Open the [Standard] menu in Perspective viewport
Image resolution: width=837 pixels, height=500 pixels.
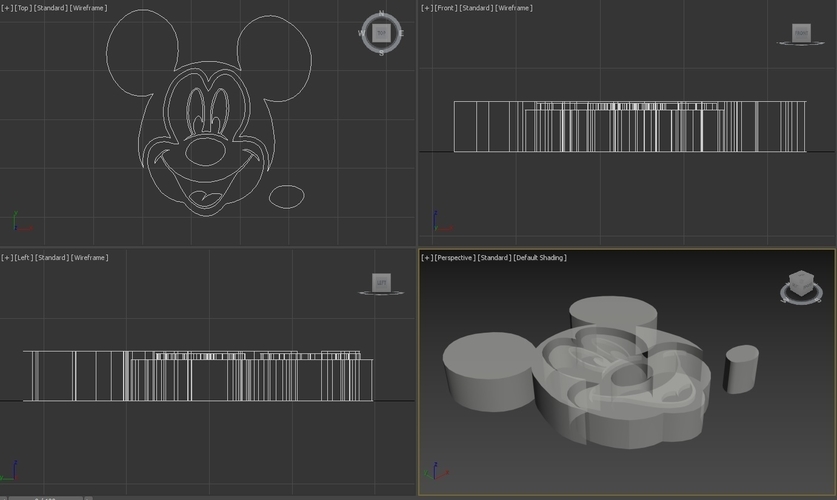coord(494,258)
